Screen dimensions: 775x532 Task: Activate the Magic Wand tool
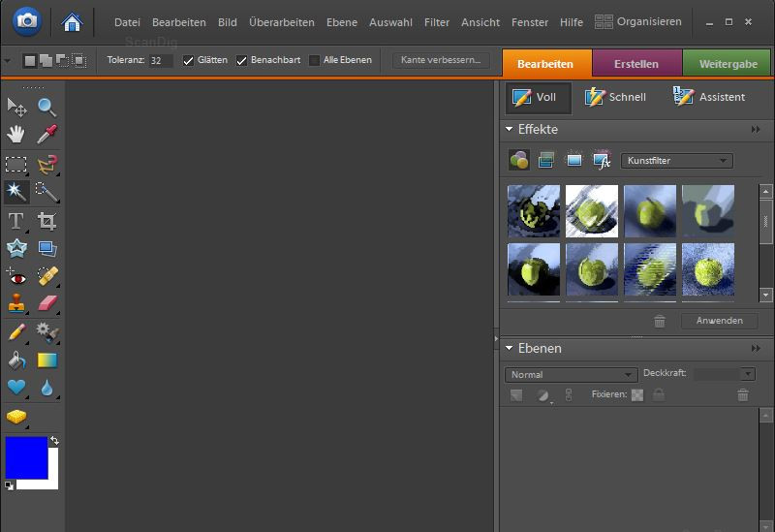click(x=16, y=191)
